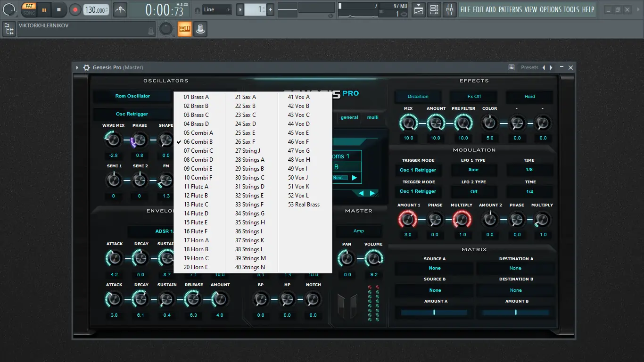The image size is (644, 362).
Task: Open the LFO 1 Type Sine dropdown
Action: coord(473,170)
